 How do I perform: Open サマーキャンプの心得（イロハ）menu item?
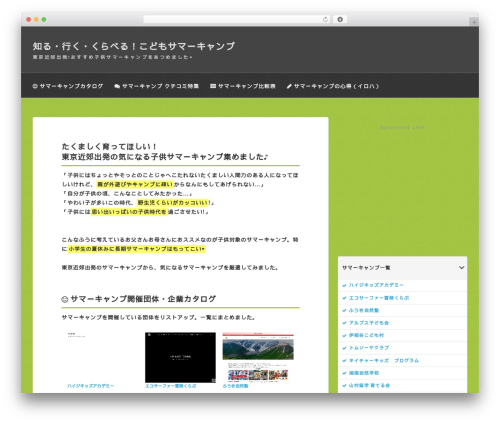[x=333, y=86]
